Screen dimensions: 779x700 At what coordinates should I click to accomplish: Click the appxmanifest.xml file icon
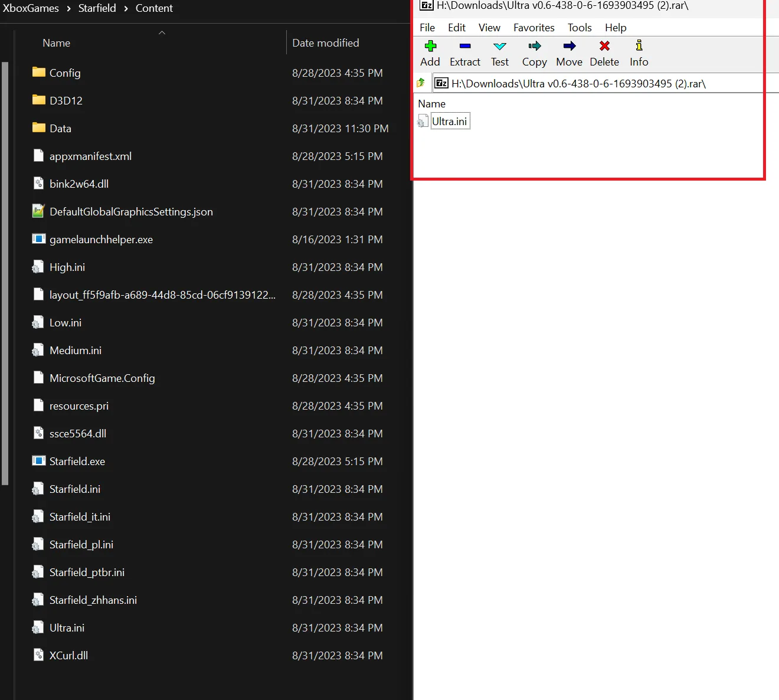pyautogui.click(x=39, y=155)
